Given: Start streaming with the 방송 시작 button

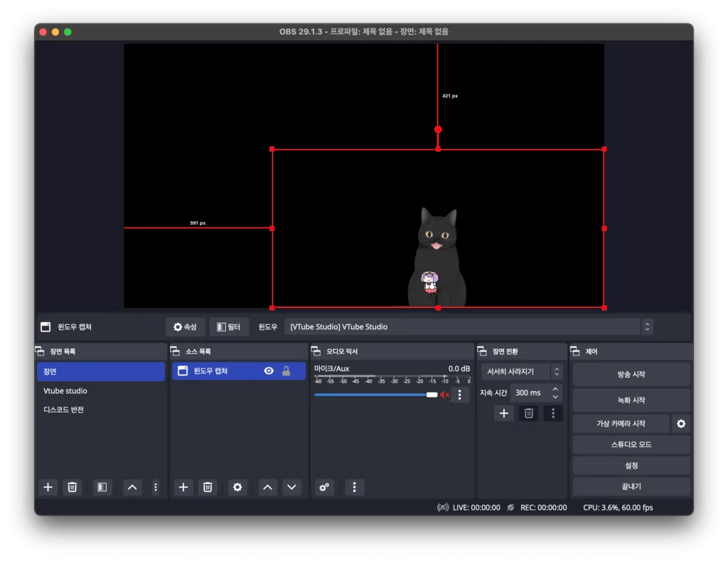Looking at the screenshot, I should point(630,373).
